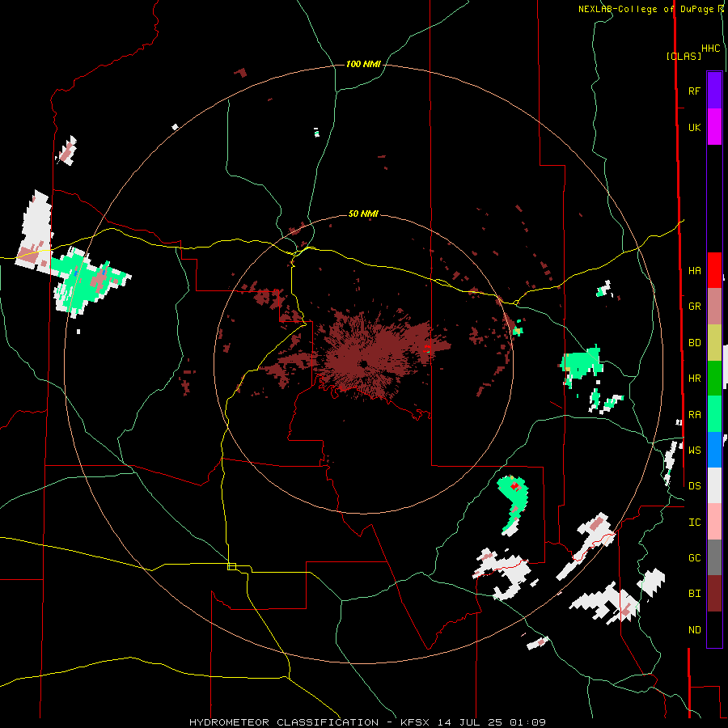Click the BI brown legend swatch
This screenshot has width=728, height=728.
pyautogui.click(x=714, y=594)
